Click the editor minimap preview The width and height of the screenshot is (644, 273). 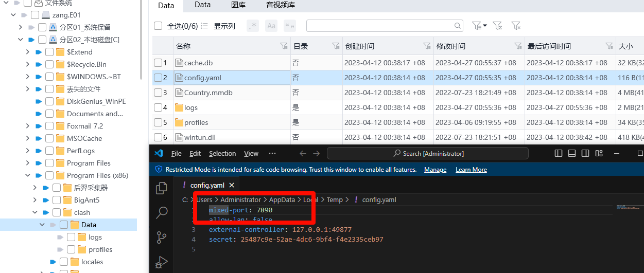pyautogui.click(x=629, y=208)
